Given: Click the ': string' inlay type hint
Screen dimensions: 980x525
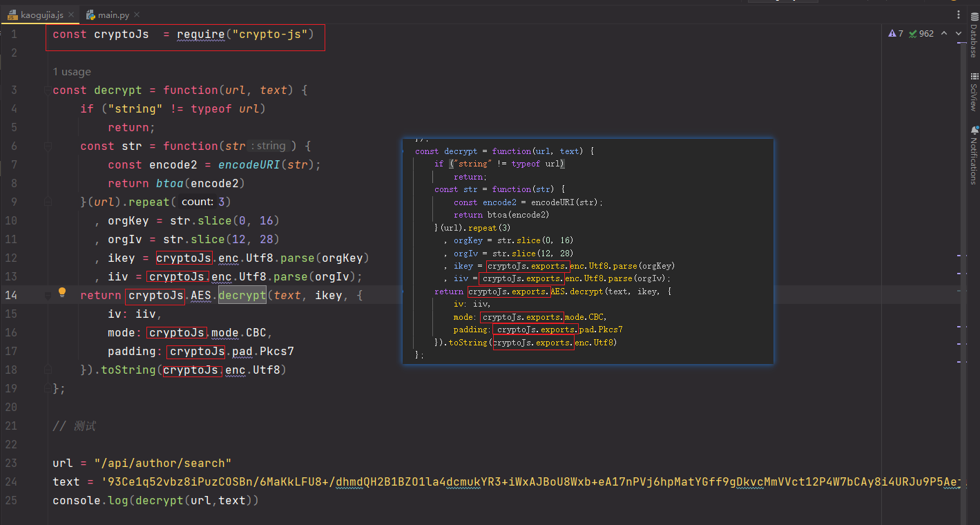Looking at the screenshot, I should tap(269, 146).
